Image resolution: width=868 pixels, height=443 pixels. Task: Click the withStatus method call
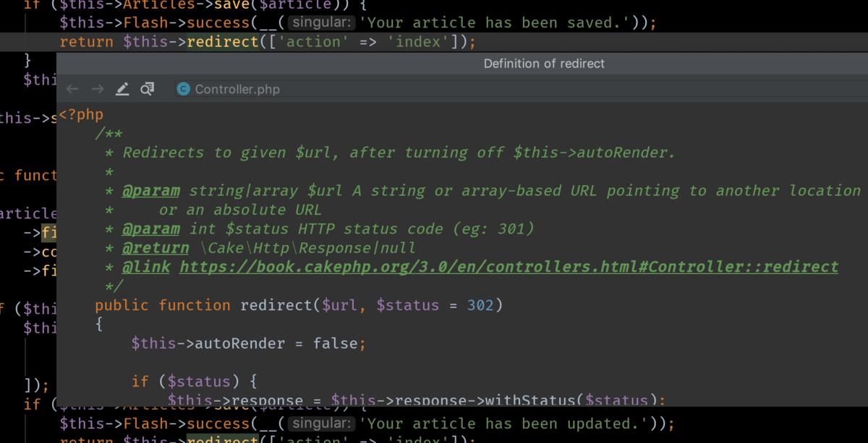click(x=529, y=400)
